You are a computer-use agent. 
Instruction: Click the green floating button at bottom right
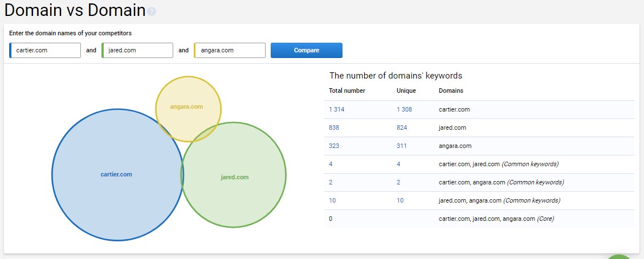point(620,257)
